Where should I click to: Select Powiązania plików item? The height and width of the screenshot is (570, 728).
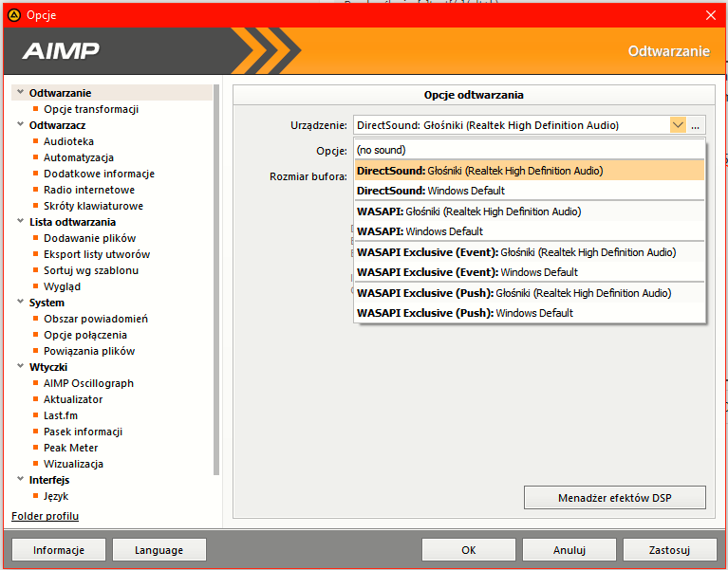pos(89,351)
